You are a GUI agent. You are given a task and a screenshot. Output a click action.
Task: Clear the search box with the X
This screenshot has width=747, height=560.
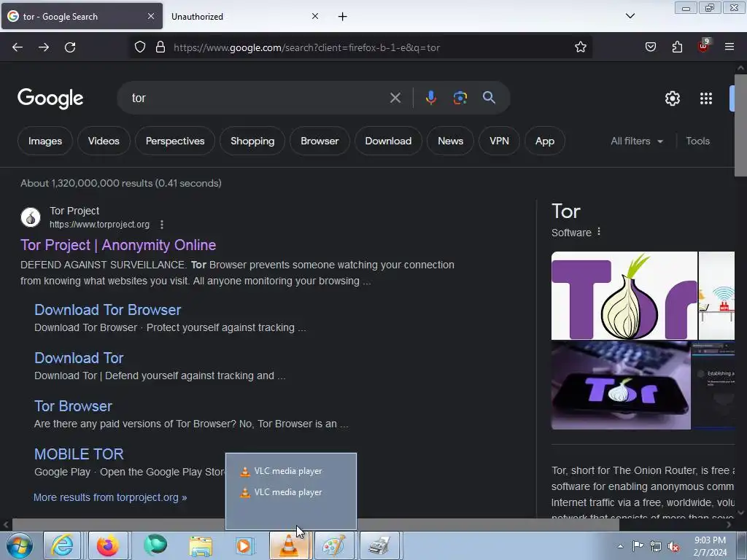(x=395, y=98)
